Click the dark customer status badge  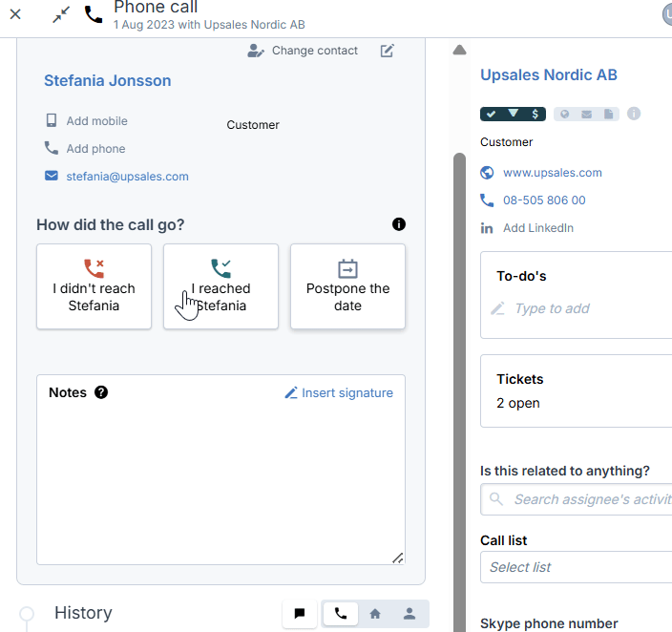(513, 114)
